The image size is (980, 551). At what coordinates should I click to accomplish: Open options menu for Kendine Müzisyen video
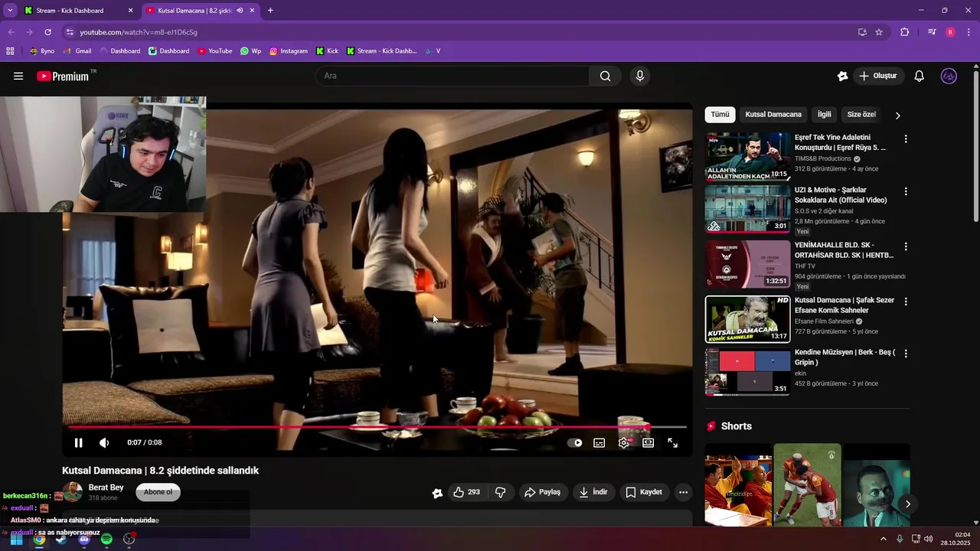click(906, 354)
